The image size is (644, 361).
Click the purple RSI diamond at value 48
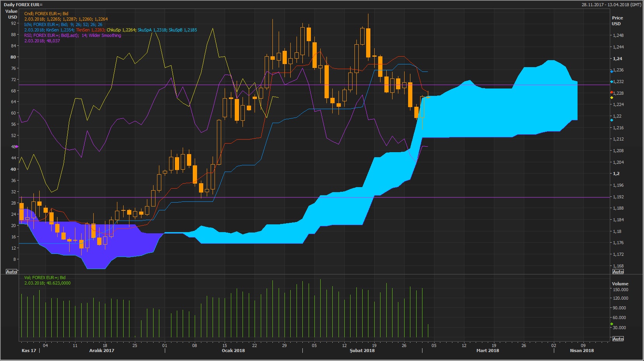[x=17, y=147]
